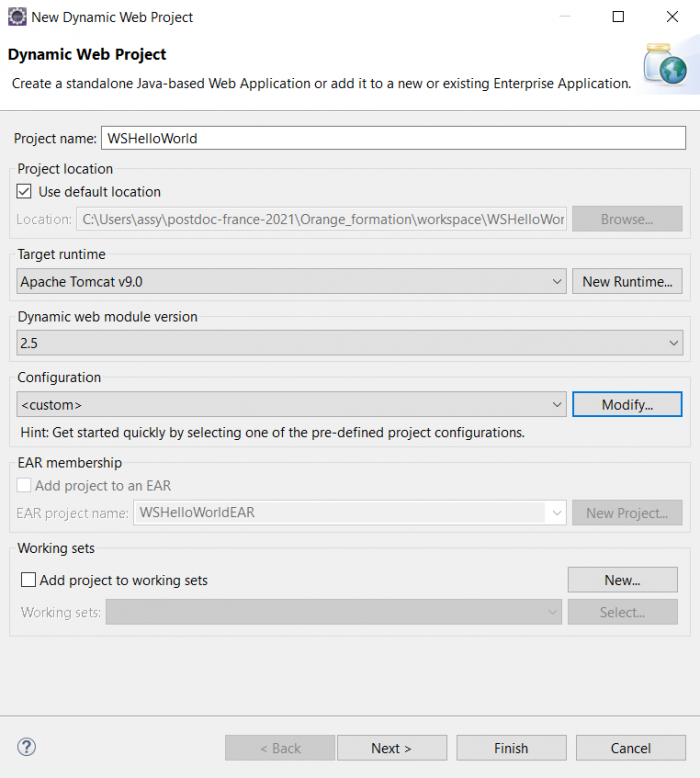Click the Dynamic Web Project heading
Screen dimensions: 700x778
point(87,54)
